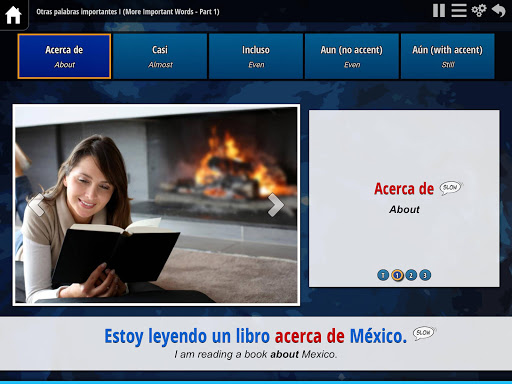Show previous image with left chevron arrow
The width and height of the screenshot is (512, 384).
(36, 205)
